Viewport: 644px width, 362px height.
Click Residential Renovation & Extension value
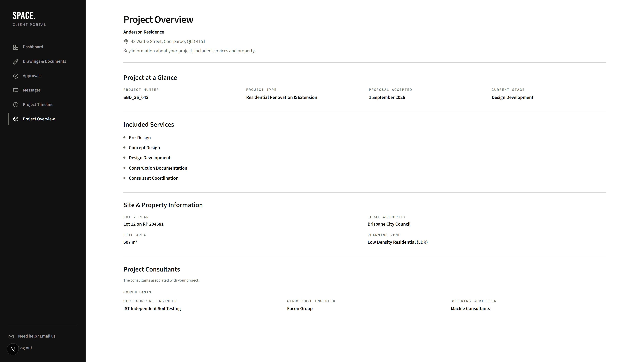282,97
